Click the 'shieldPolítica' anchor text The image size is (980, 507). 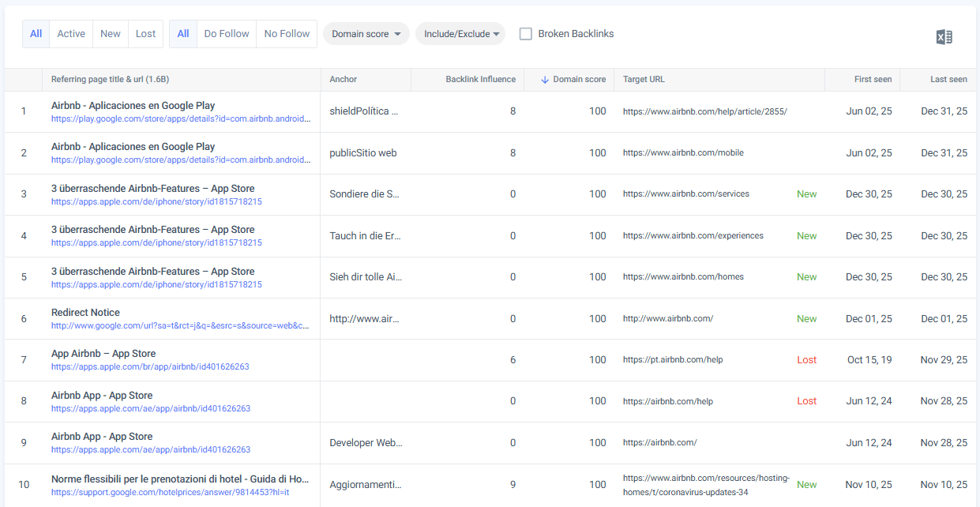[364, 111]
